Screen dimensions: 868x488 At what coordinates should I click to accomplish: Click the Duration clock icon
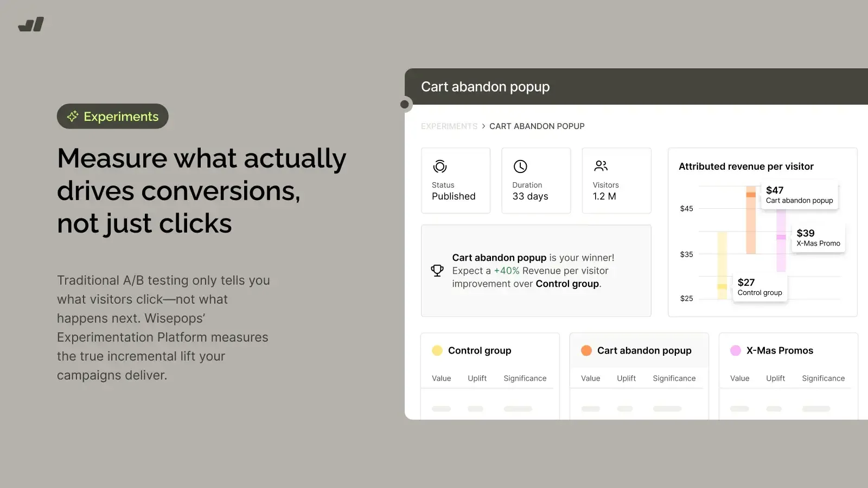(x=520, y=166)
